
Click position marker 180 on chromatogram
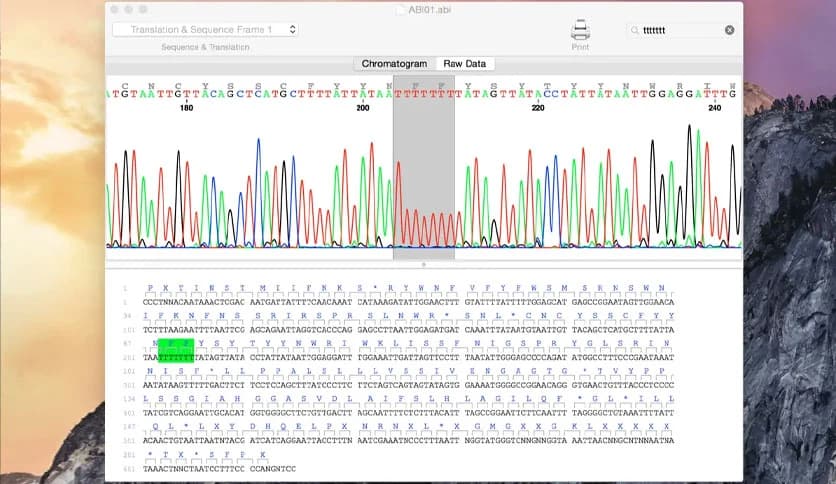pyautogui.click(x=186, y=107)
